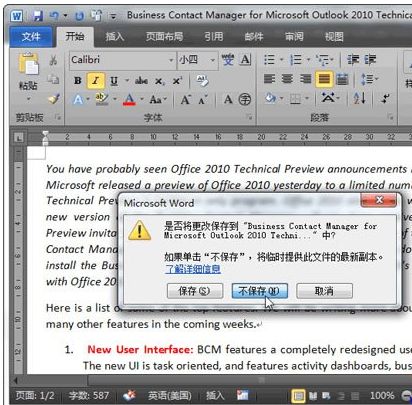
Task: Click the 不保存(N) Don't Save button
Action: (259, 291)
